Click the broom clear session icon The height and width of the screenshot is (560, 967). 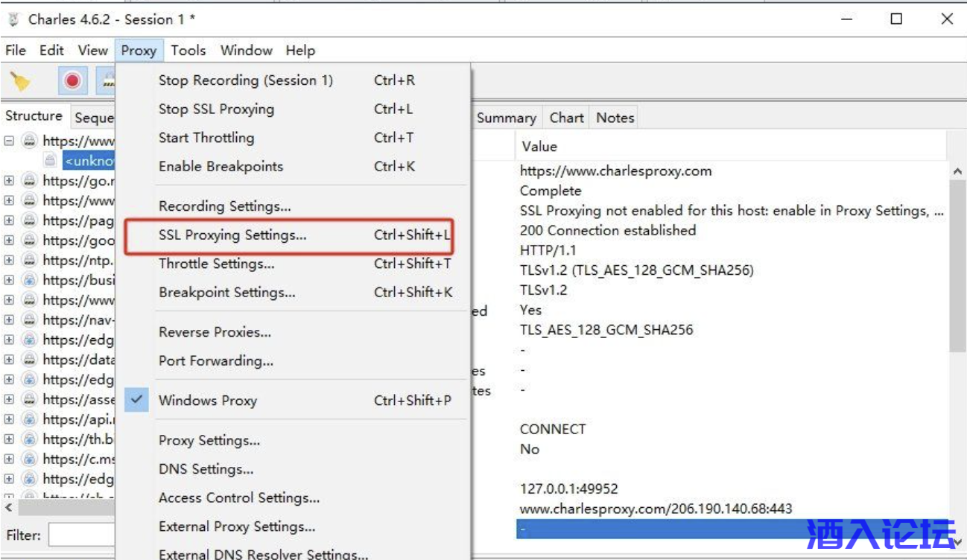pos(20,80)
